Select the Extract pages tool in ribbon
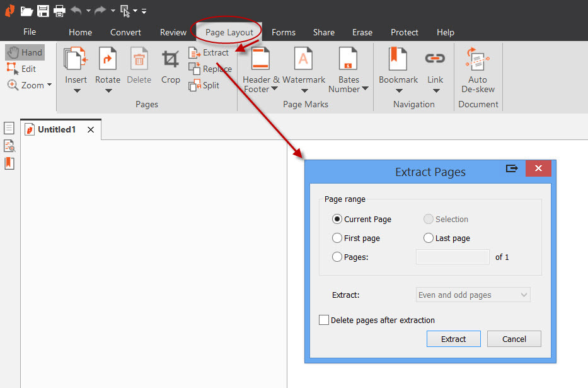The image size is (588, 388). tap(209, 53)
